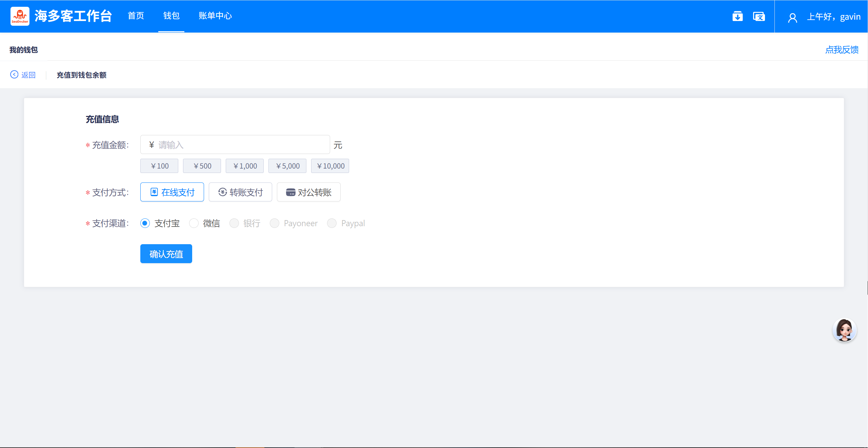
Task: Pick the ¥100 preset amount
Action: 159,166
